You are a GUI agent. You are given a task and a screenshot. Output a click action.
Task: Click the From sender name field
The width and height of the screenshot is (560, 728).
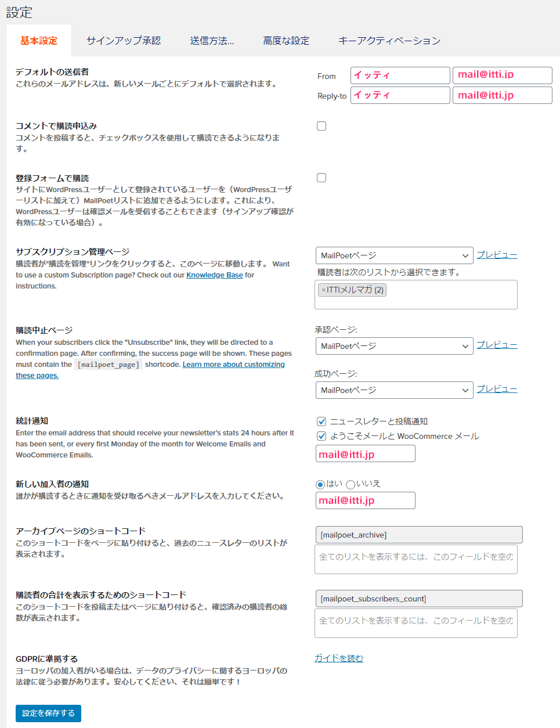coord(400,75)
